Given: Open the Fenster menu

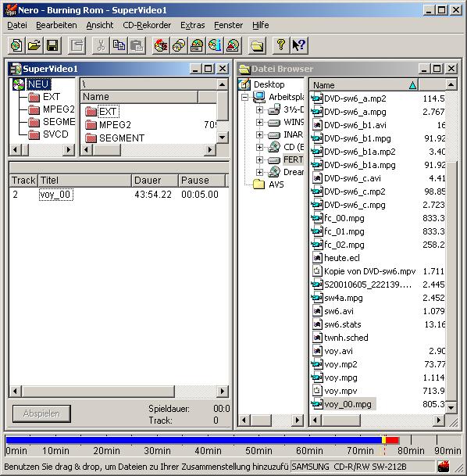Looking at the screenshot, I should coord(228,25).
